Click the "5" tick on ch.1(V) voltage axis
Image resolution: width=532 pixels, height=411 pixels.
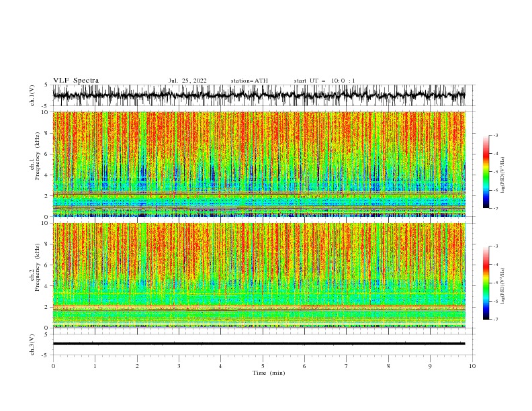point(46,85)
